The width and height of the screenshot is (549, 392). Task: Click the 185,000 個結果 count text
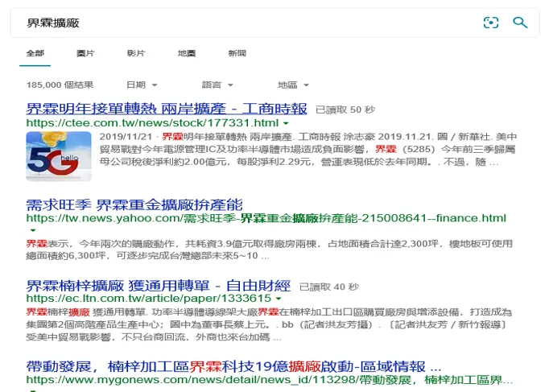[60, 85]
